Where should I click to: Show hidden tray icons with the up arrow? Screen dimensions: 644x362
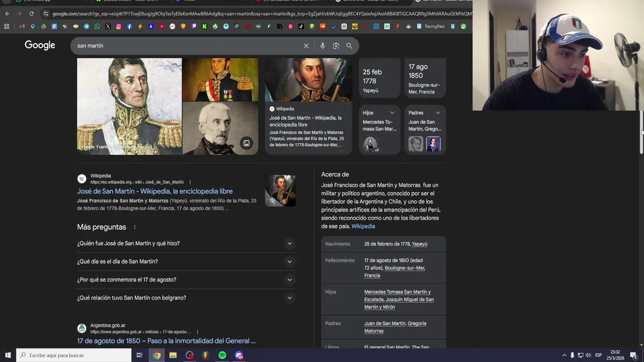tap(564, 355)
